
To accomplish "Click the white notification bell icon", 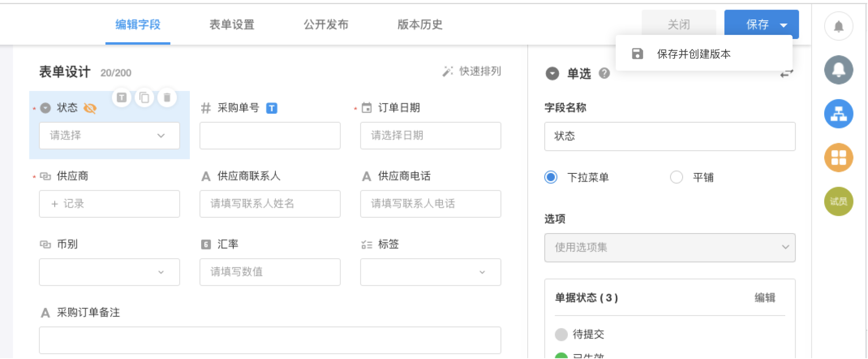I will click(838, 26).
